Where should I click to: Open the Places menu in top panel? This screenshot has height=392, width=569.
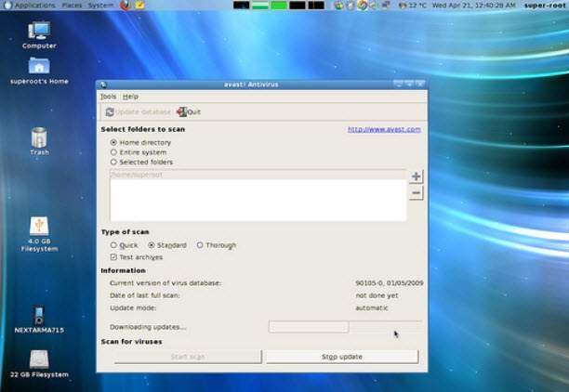pyautogui.click(x=72, y=5)
